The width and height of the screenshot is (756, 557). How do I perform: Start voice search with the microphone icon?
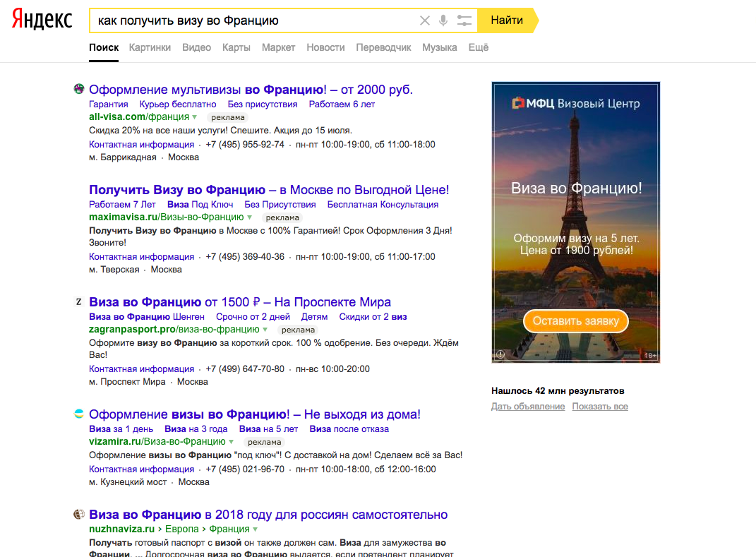tap(443, 20)
